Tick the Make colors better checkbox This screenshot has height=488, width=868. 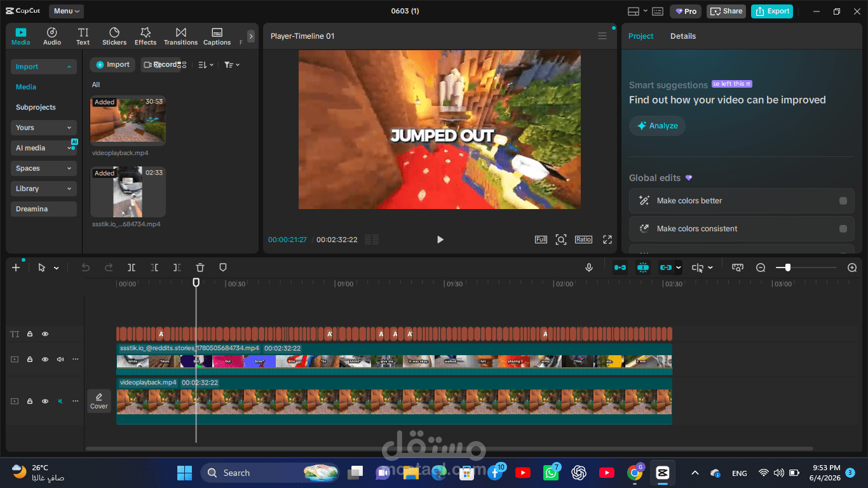click(843, 201)
